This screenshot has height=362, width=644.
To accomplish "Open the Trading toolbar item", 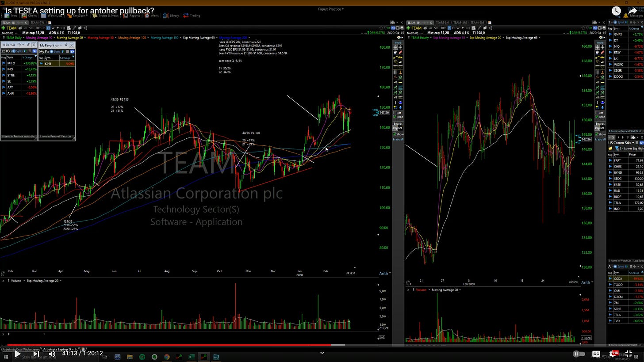I will tap(192, 15).
